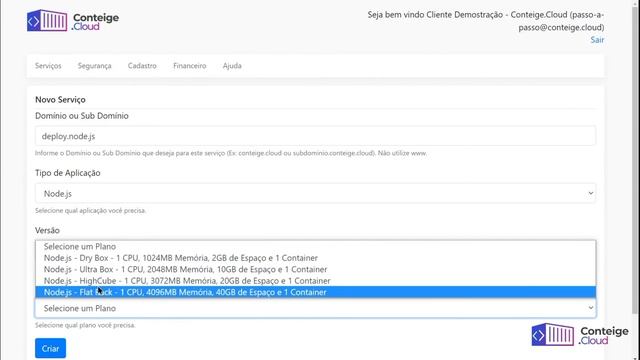
Task: Select the Node.js Ultra Box plan option
Action: click(x=315, y=269)
